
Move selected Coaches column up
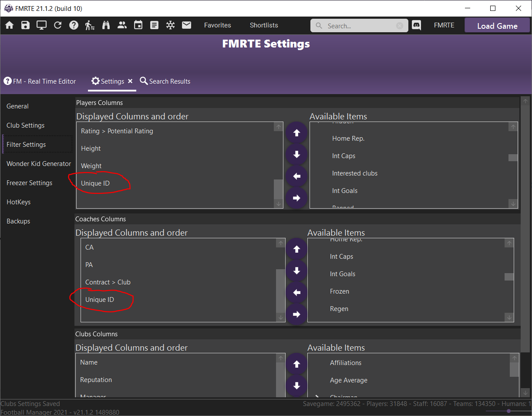[296, 249]
